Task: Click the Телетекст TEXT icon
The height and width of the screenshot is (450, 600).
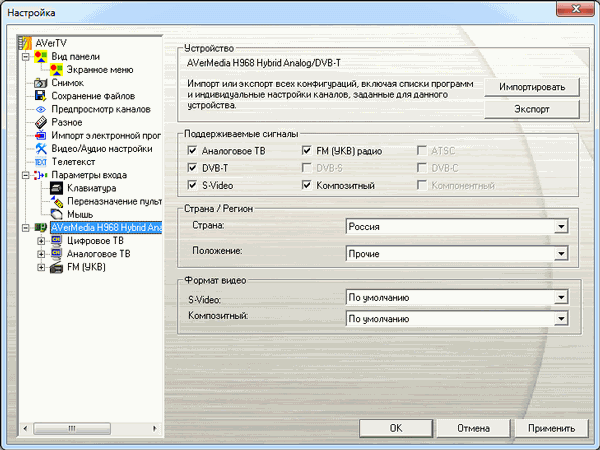Action: click(x=41, y=162)
